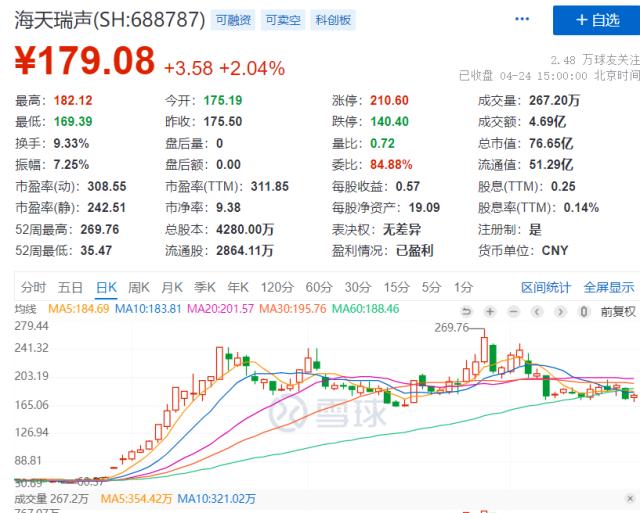Toggle the MA20 moving average legend
This screenshot has width=640, height=513.
224,310
